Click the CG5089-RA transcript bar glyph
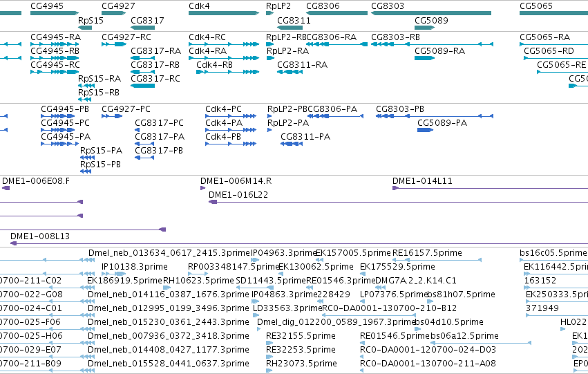This screenshot has height=374, width=588. click(424, 58)
